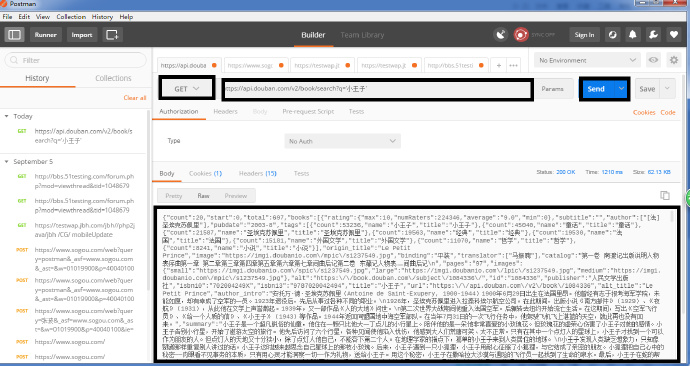Add a new request tab
690x366 pixels.
pos(499,65)
